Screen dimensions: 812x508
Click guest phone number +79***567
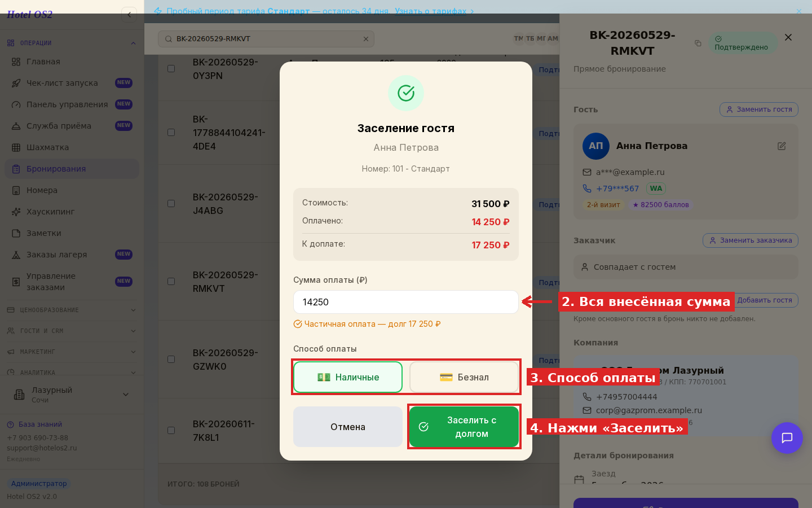click(x=617, y=189)
